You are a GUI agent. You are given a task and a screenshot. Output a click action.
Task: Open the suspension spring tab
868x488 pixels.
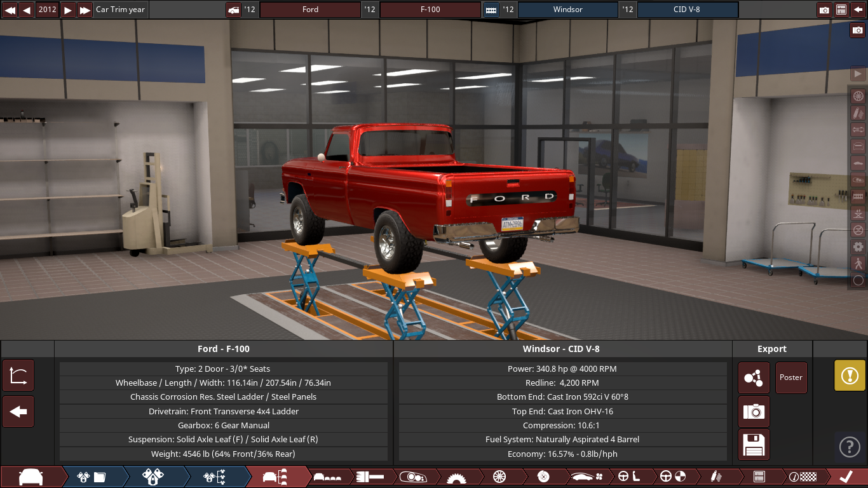point(715,477)
